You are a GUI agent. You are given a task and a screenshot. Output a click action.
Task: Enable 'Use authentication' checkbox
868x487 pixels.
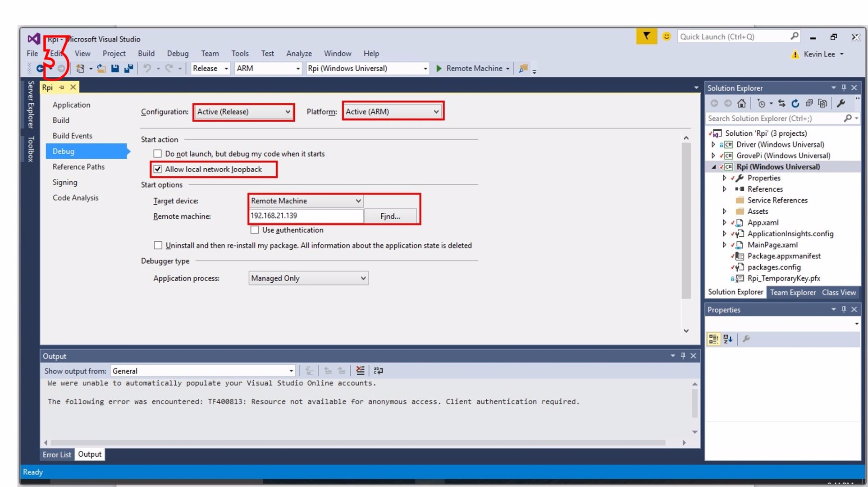255,230
